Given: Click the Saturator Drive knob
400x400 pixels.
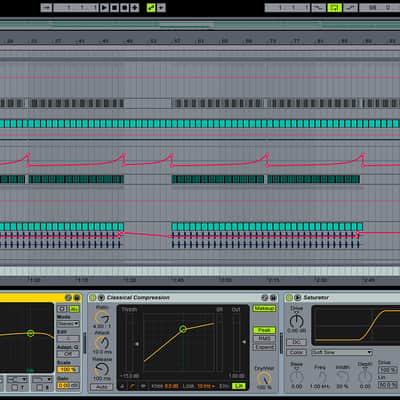Looking at the screenshot, I should coord(296,321).
